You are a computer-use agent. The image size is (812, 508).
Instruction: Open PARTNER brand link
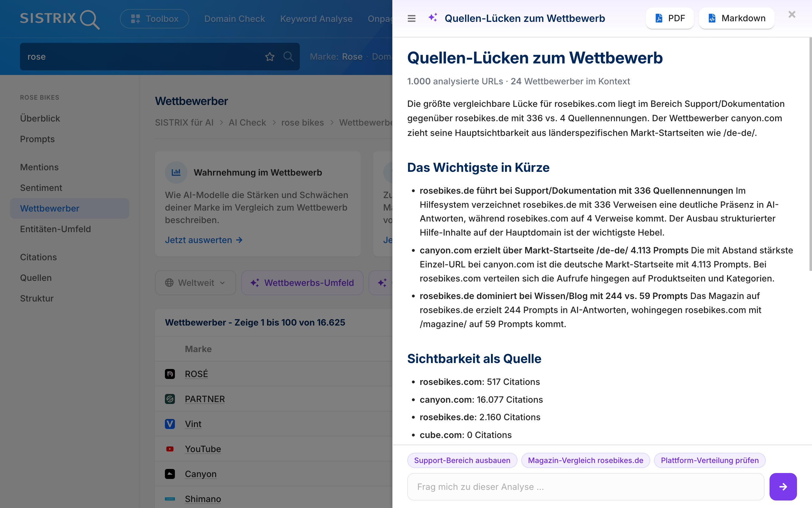coord(205,399)
